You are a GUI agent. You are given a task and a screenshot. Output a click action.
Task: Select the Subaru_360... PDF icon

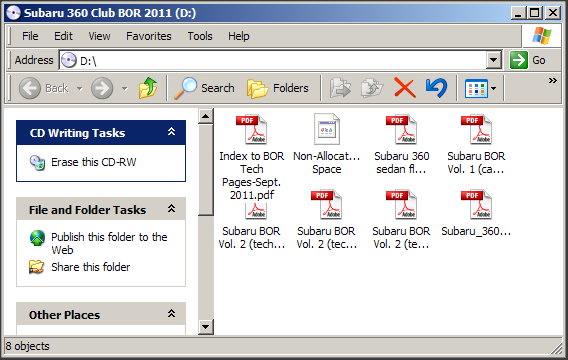(476, 205)
